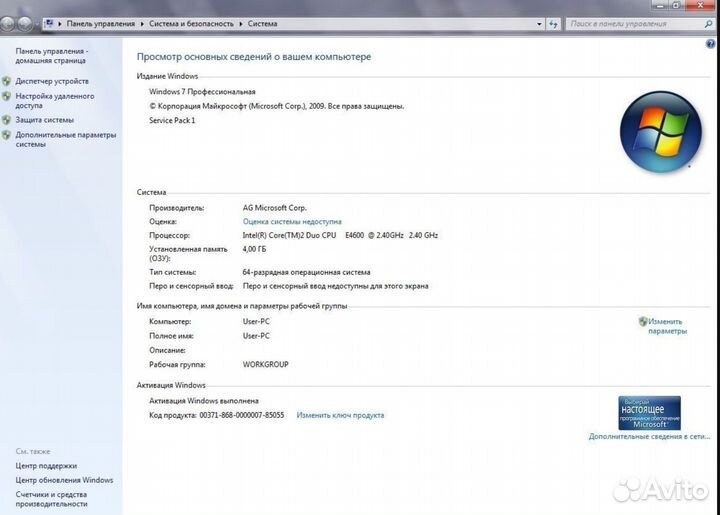Screen dimensions: 720x515
Task: Click 'AG Microsoft Corp.' manufacturer value
Action: 275,207
